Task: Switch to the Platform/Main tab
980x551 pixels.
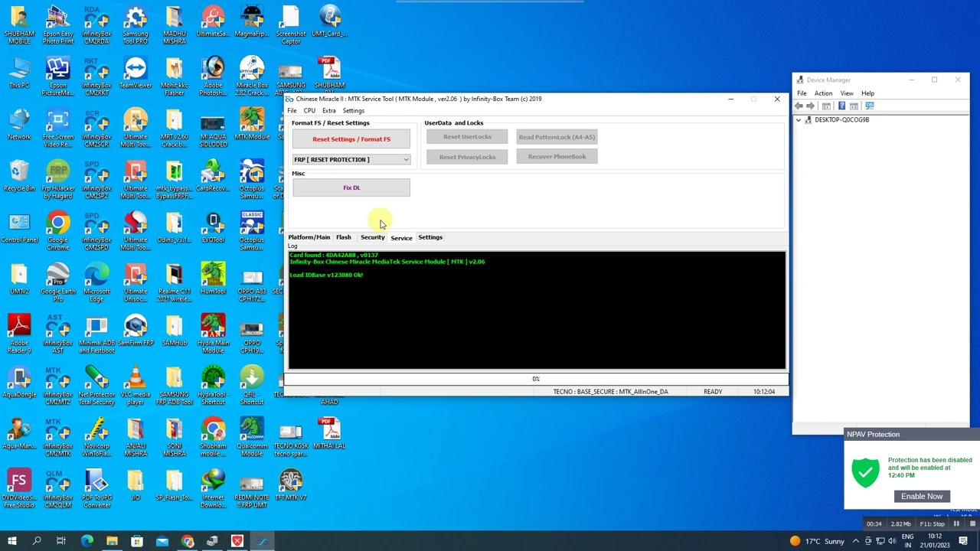Action: (x=309, y=237)
